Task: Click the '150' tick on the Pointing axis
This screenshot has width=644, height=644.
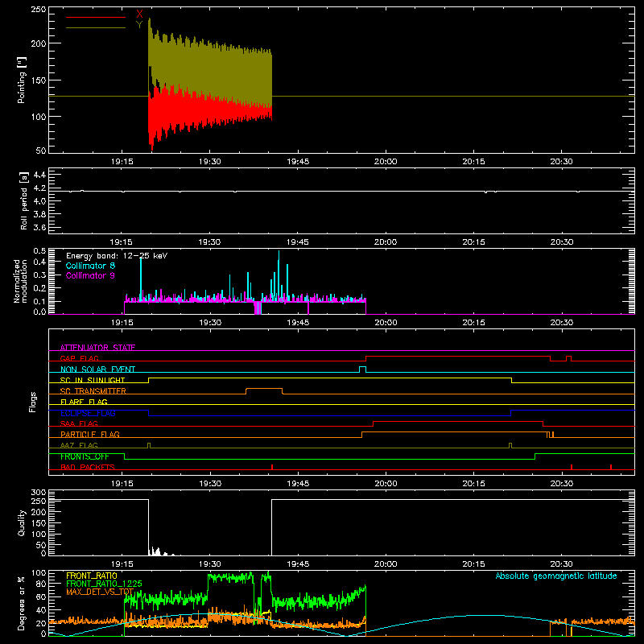Action: click(38, 80)
